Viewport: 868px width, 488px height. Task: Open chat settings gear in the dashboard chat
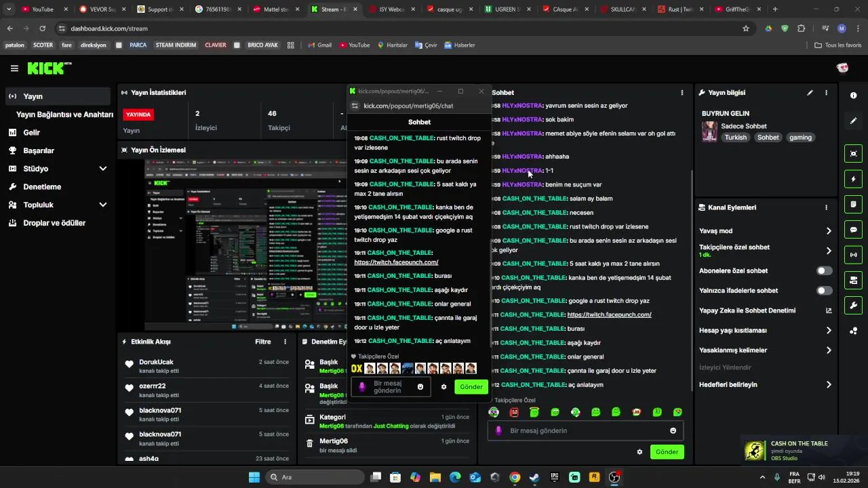click(639, 451)
